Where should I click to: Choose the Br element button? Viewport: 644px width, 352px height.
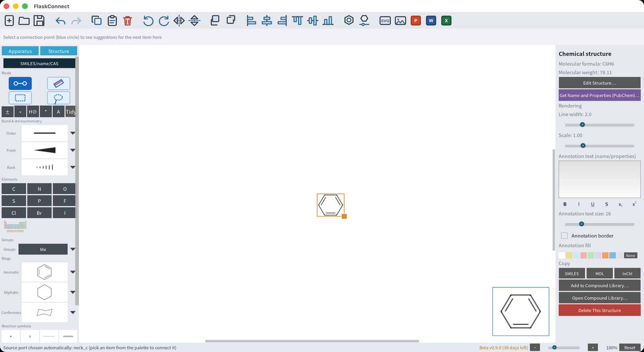[x=39, y=213]
